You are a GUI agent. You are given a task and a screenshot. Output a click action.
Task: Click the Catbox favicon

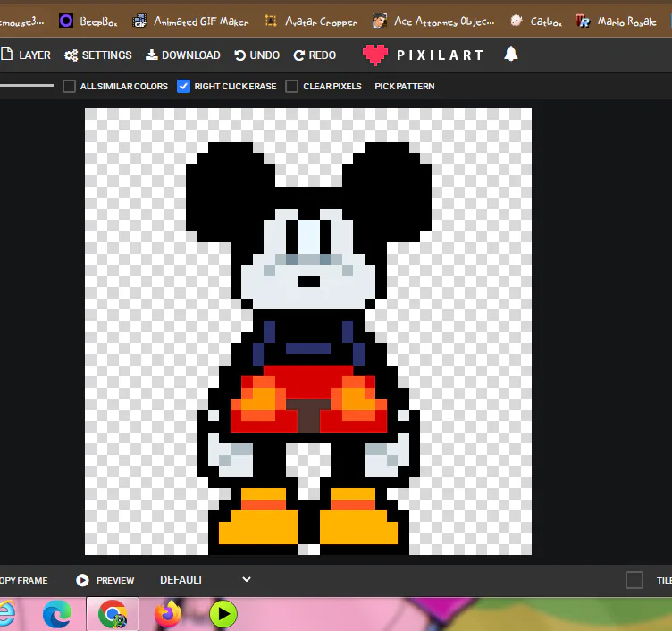tap(517, 21)
